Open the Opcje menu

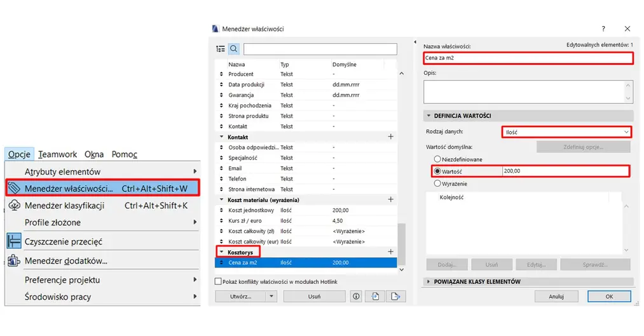19,154
